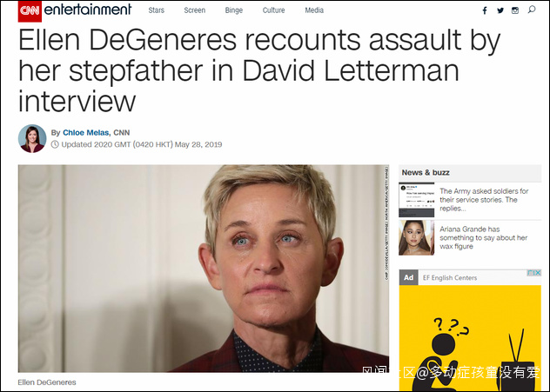Screen dimensions: 550x392
Task: Click the entertainment wordmark next to the CNN logo
Action: click(88, 10)
